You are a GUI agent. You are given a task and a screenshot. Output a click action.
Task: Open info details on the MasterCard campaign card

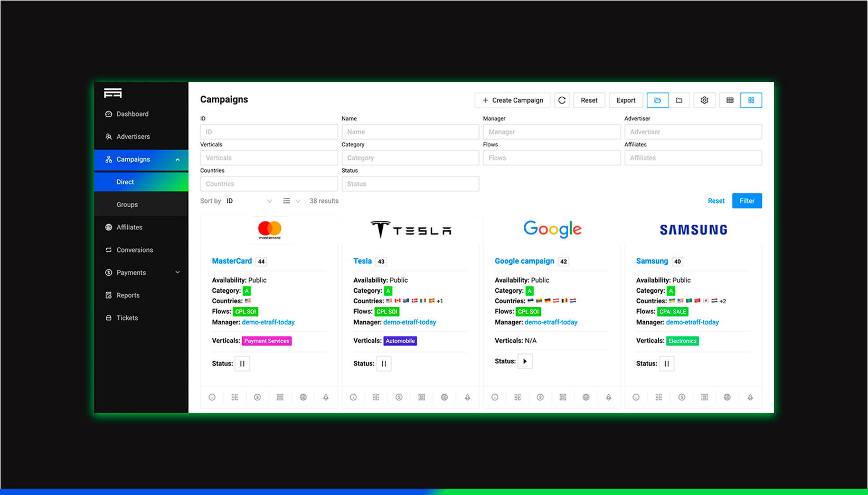212,397
